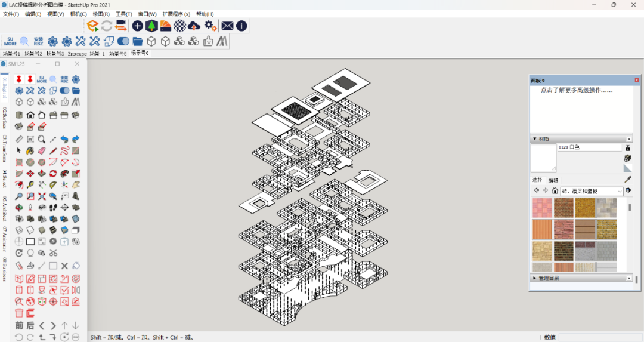Viewport: 644px width, 342px height.
Task: Click 点击了解更多高级操作 link text
Action: click(x=576, y=90)
